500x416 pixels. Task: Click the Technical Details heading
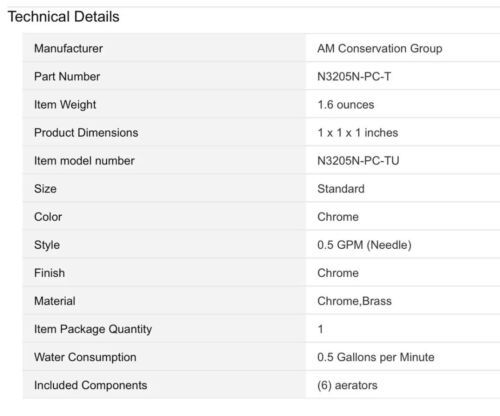[x=63, y=17]
